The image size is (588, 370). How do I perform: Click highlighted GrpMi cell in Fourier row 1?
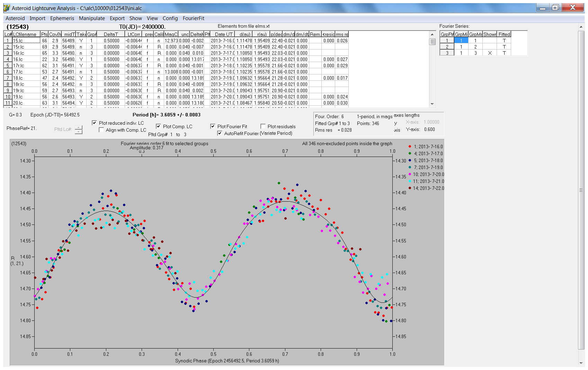pos(461,41)
